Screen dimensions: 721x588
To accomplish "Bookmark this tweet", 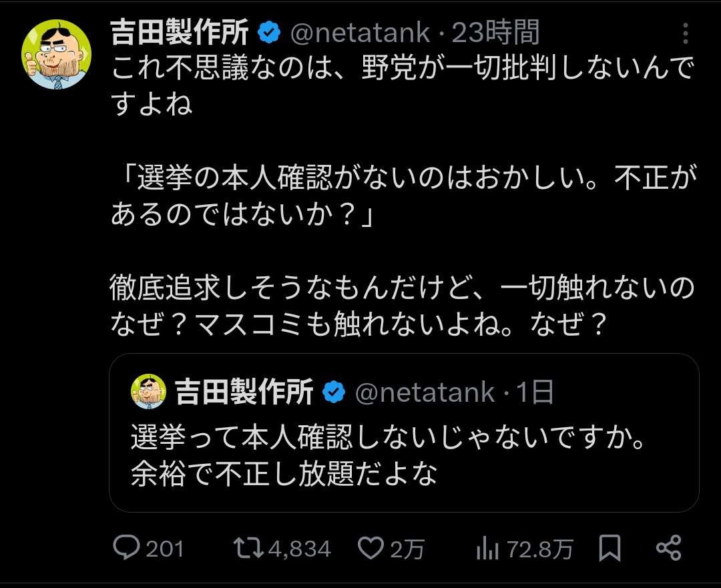I will [610, 548].
